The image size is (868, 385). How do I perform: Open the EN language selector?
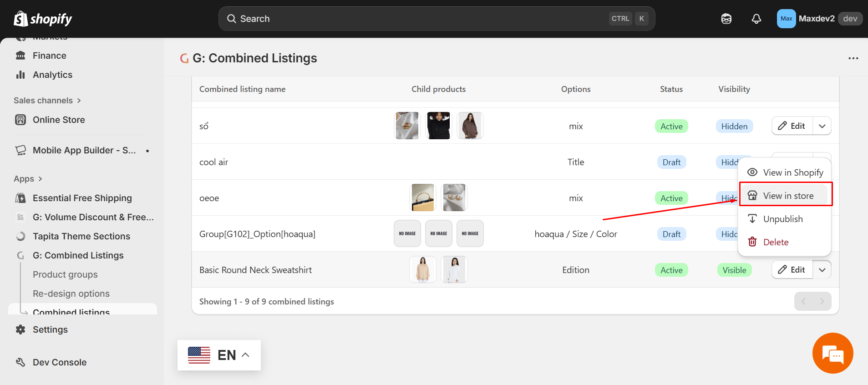(219, 355)
